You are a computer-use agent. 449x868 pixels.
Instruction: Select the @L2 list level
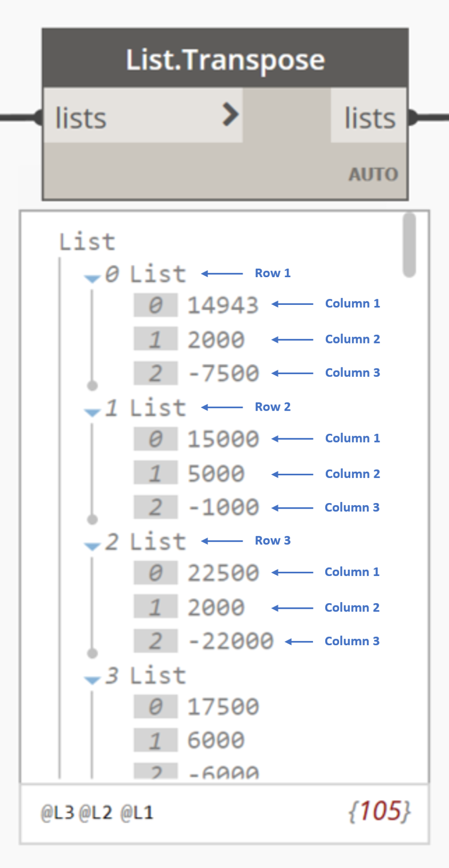pos(96,813)
